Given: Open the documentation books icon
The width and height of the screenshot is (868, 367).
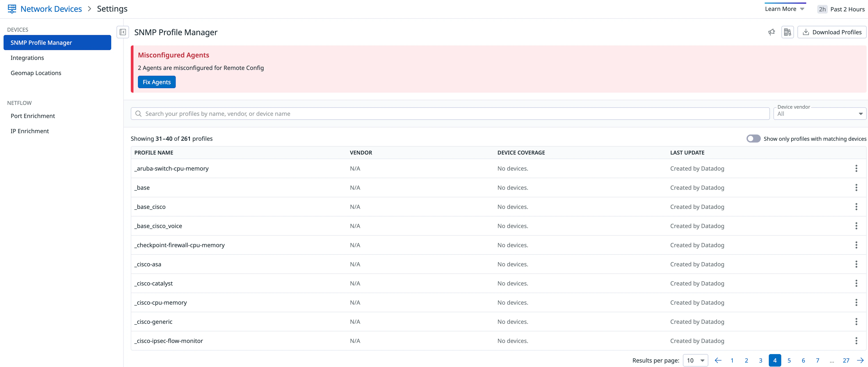Looking at the screenshot, I should 787,32.
